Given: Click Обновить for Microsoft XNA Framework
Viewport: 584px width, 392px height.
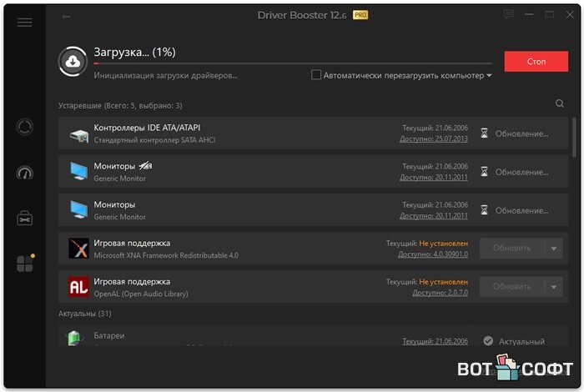Looking at the screenshot, I should [x=512, y=249].
